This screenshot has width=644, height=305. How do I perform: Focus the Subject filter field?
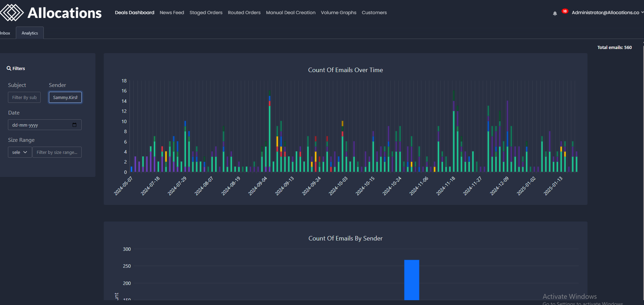click(24, 97)
